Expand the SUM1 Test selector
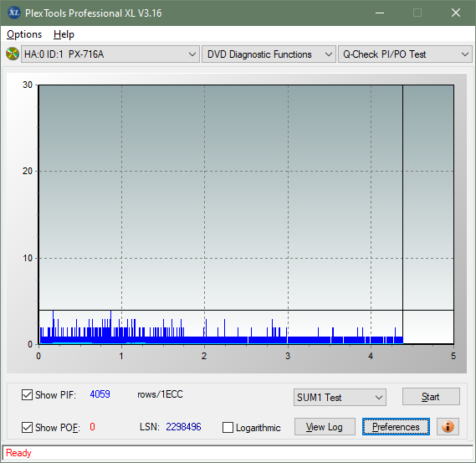Screen dimensions: 476x463 click(340, 398)
